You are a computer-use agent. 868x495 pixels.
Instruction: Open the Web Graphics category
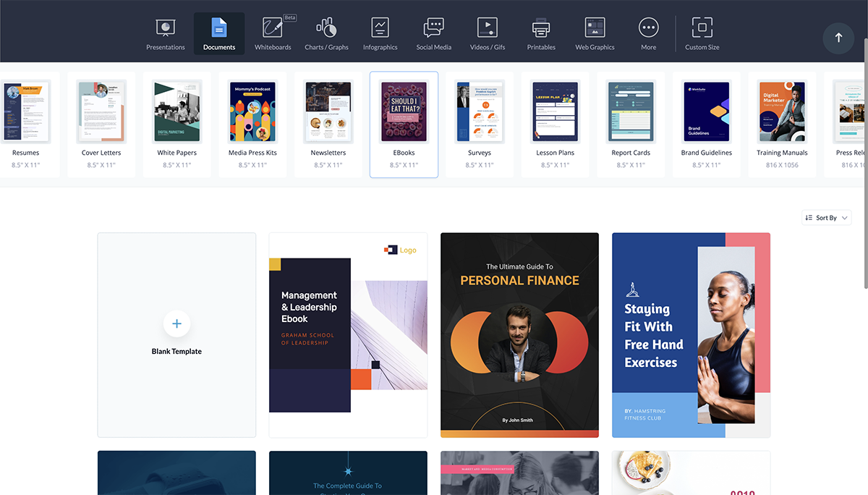click(x=594, y=33)
